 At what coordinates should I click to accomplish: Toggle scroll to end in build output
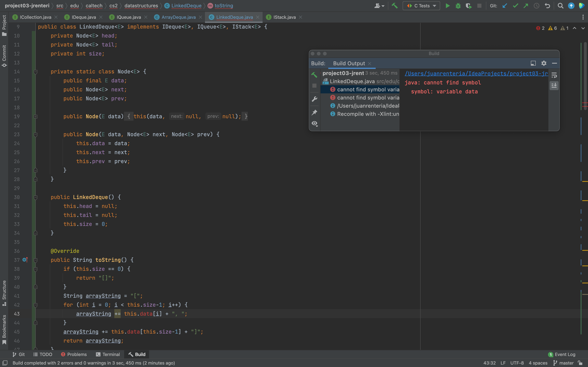554,85
